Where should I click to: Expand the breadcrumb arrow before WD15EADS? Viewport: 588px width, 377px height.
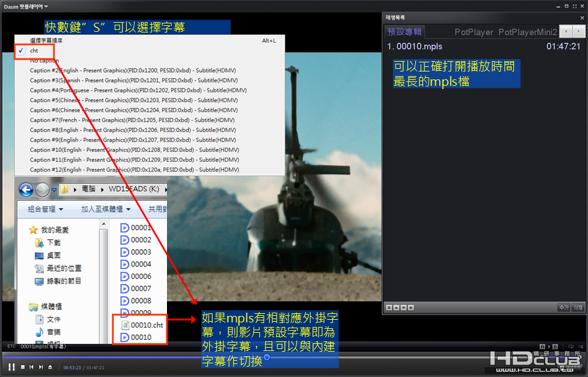coord(102,189)
